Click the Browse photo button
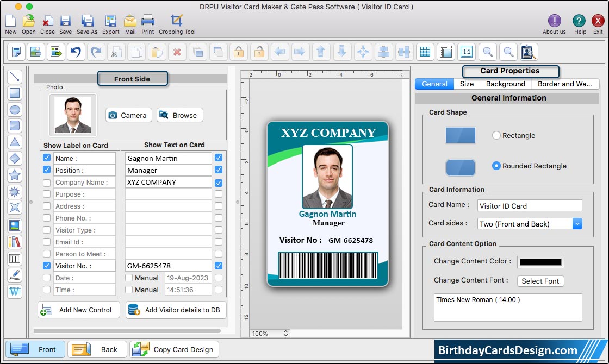Image resolution: width=609 pixels, height=364 pixels. click(x=180, y=115)
